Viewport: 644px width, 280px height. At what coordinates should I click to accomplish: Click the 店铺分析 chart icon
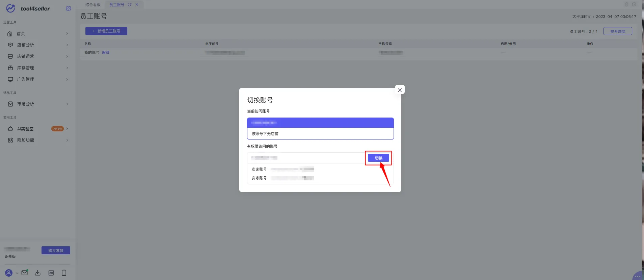[x=10, y=45]
